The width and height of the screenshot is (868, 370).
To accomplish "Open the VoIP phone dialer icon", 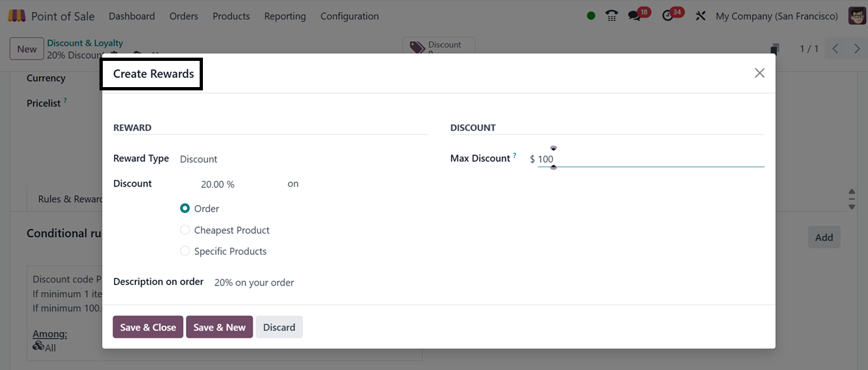I will (x=612, y=16).
